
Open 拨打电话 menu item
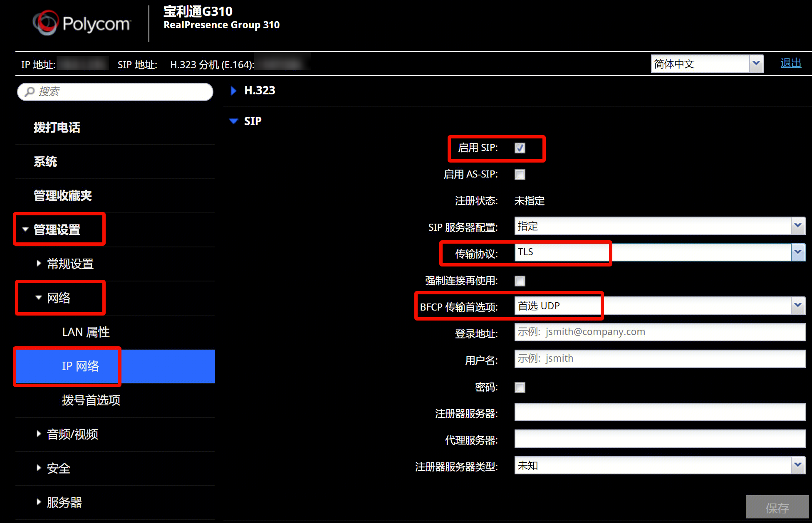57,128
